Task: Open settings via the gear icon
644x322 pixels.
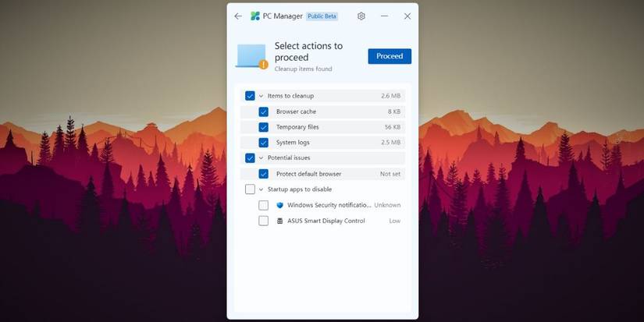Action: pyautogui.click(x=361, y=16)
